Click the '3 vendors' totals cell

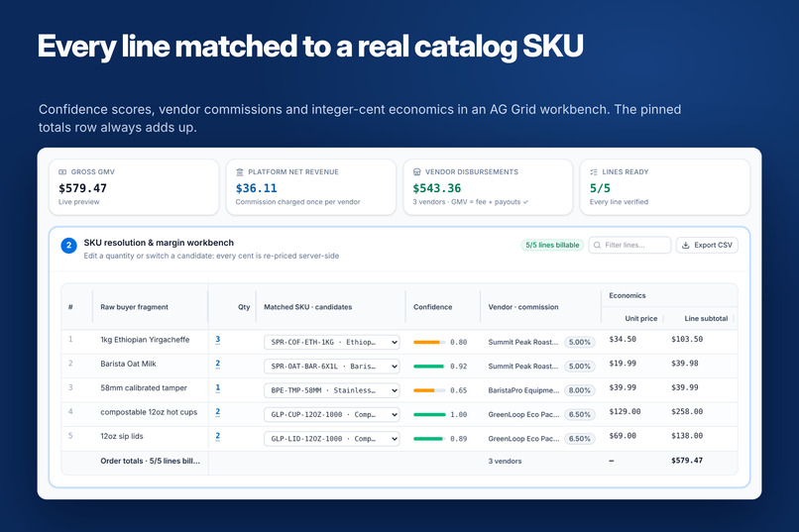tap(505, 462)
